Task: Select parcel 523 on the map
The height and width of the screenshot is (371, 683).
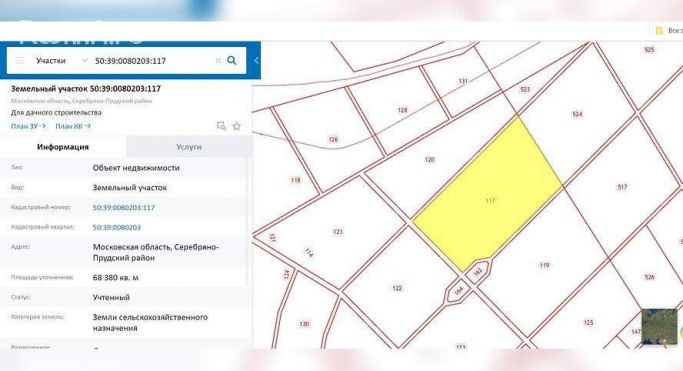Action: point(525,89)
